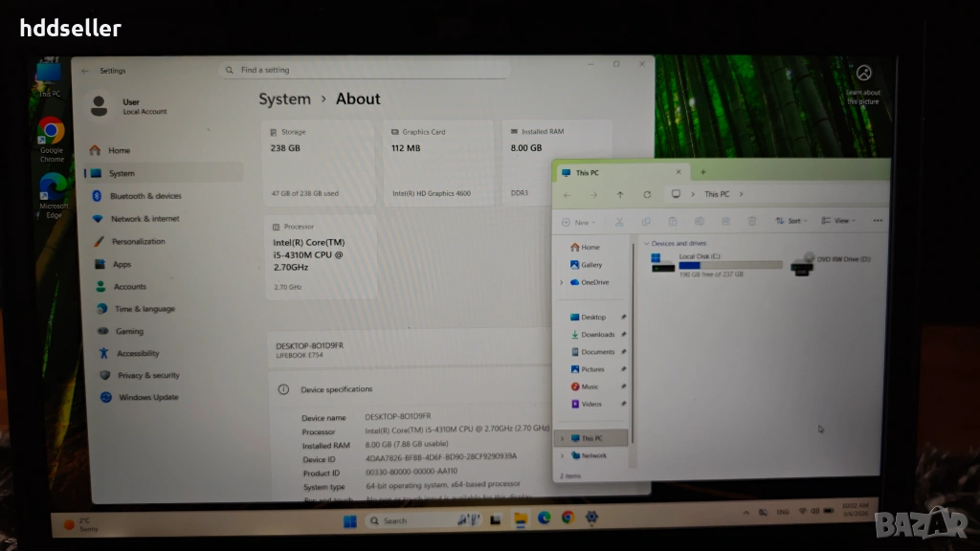Open the Storage 238 GB card
980x551 pixels.
(318, 164)
